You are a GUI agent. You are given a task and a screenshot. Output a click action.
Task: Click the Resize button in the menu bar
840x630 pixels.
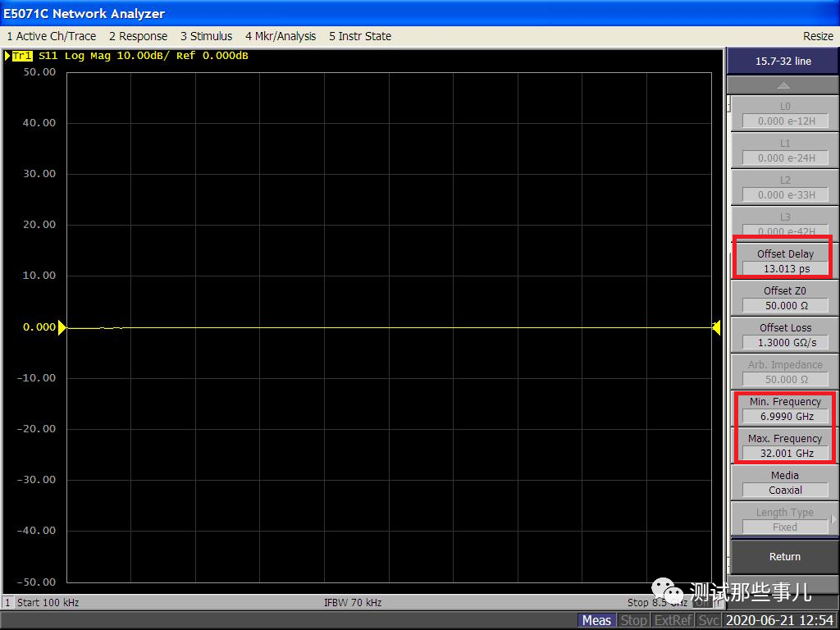point(818,36)
